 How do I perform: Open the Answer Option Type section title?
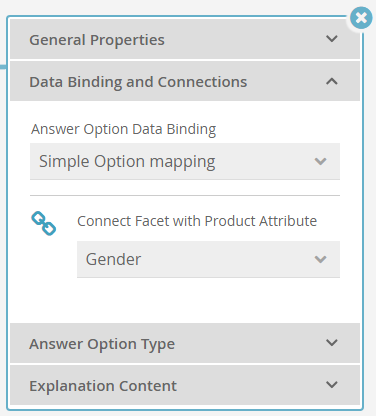102,344
